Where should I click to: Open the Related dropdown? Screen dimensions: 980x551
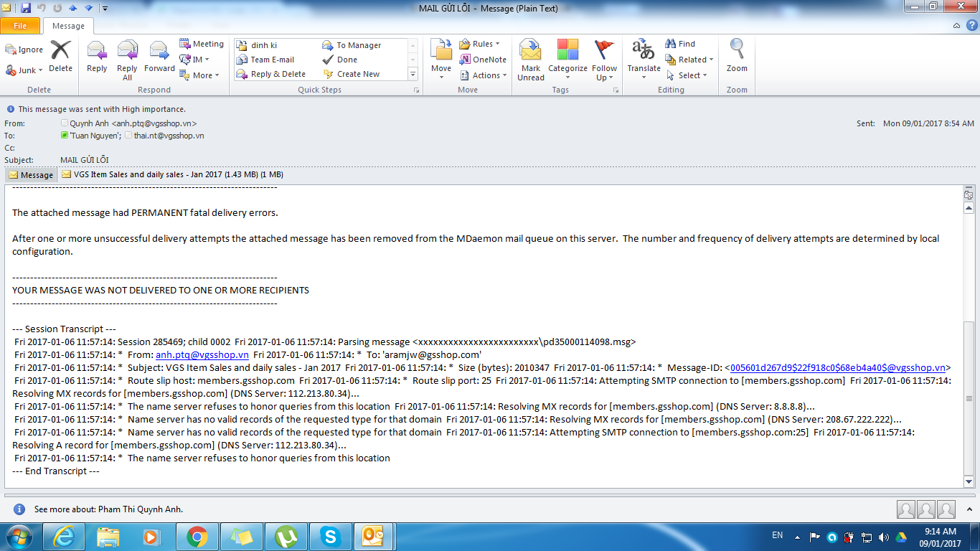tap(689, 60)
